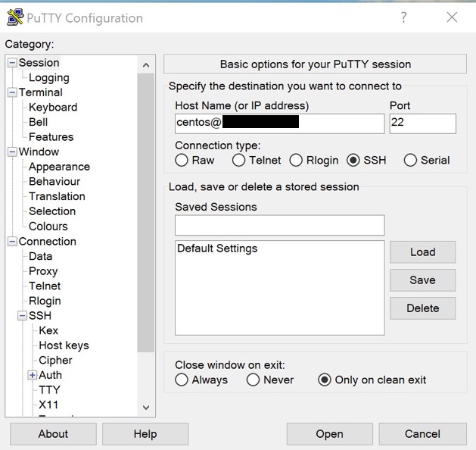Viewport: 476px width, 450px height.
Task: Click the category tree scrollbar thumb
Action: coord(146,213)
